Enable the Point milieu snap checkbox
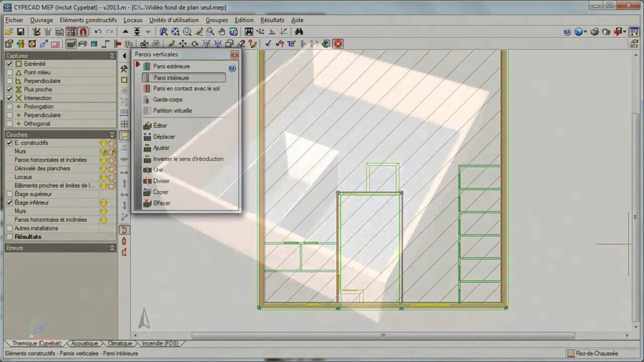Image resolution: width=644 pixels, height=362 pixels. tap(9, 72)
